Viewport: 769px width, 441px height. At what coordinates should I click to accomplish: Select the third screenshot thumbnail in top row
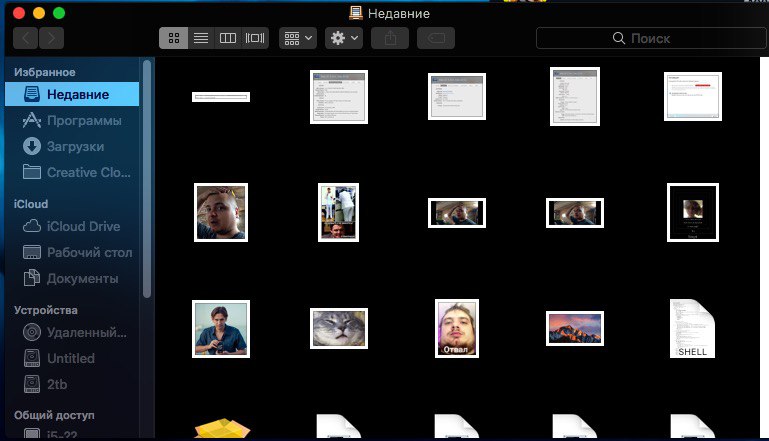(457, 97)
